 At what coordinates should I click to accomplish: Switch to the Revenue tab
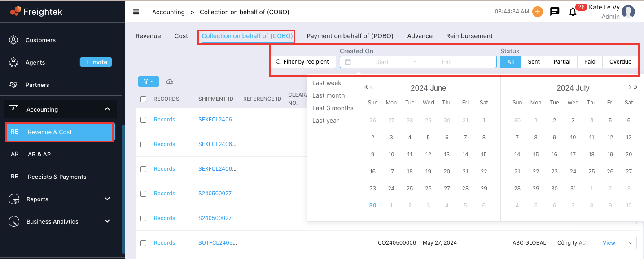click(148, 36)
